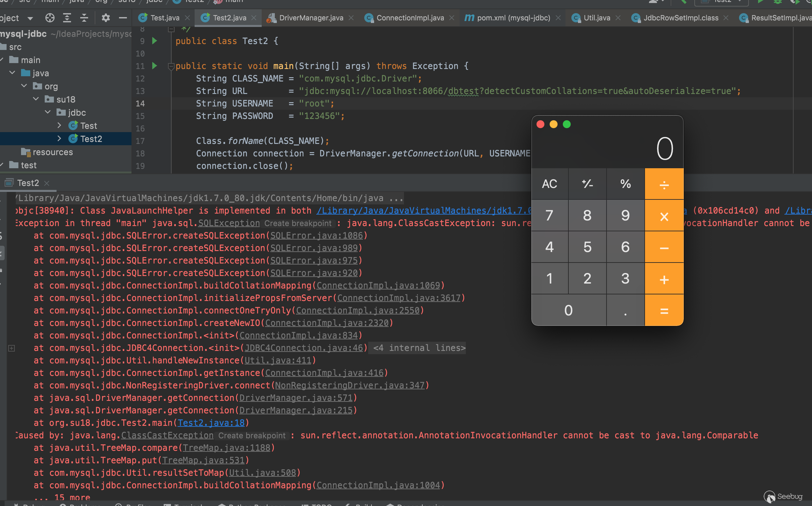
Task: Collapse the jdbc package folder
Action: click(48, 112)
